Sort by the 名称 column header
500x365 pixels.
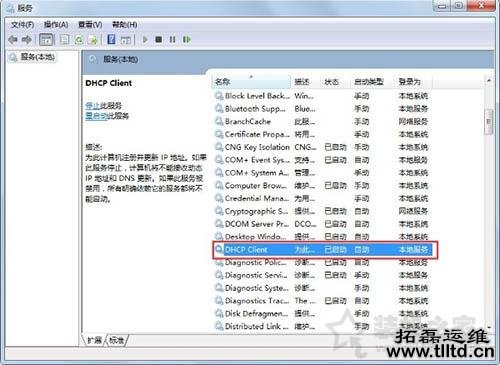coord(251,81)
